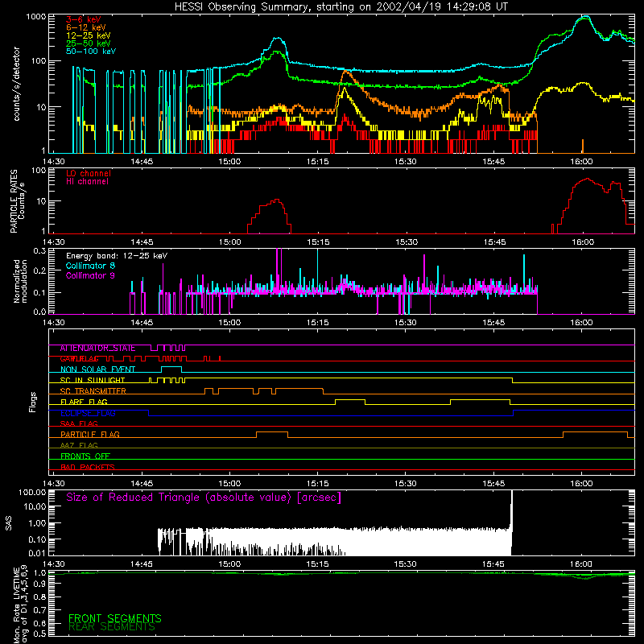Click the Normalized modulation axis label
The width and height of the screenshot is (644, 644).
click(x=20, y=281)
